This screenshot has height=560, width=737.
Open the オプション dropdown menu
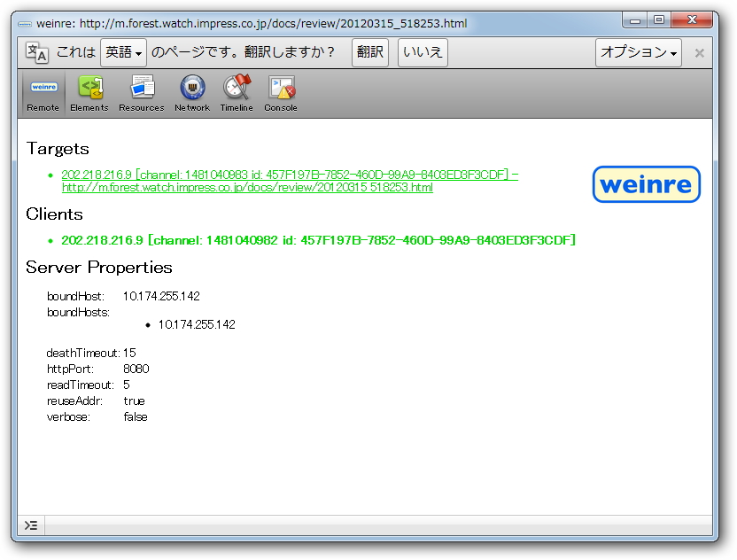tap(638, 52)
